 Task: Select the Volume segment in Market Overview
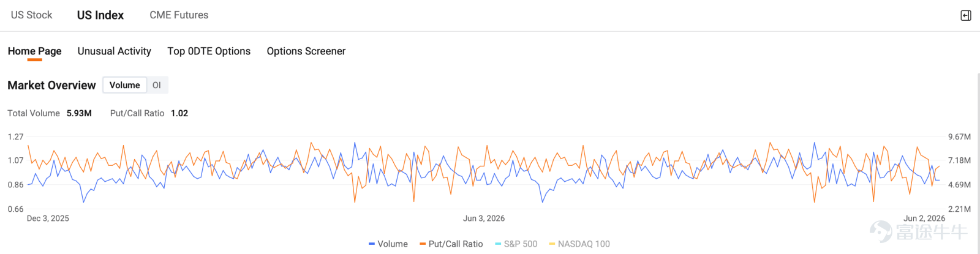(125, 85)
